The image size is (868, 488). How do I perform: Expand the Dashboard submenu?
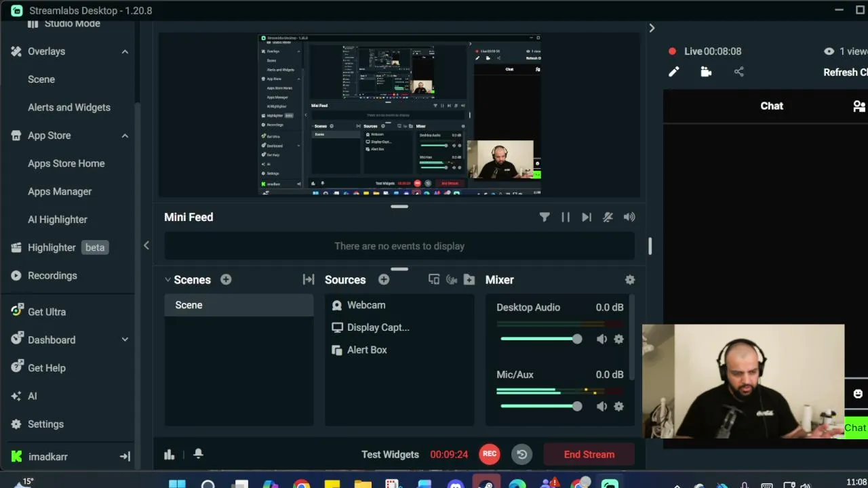(125, 340)
